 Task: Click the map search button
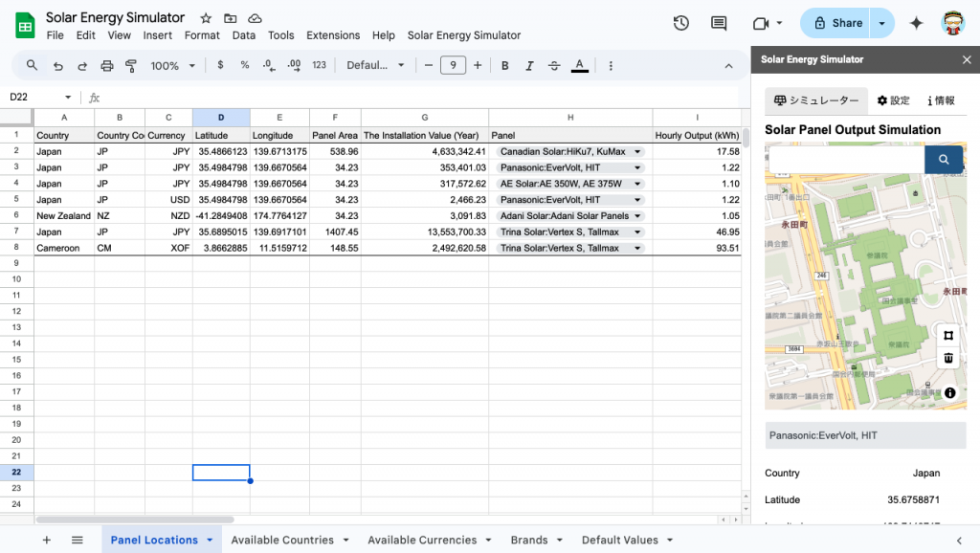click(943, 160)
